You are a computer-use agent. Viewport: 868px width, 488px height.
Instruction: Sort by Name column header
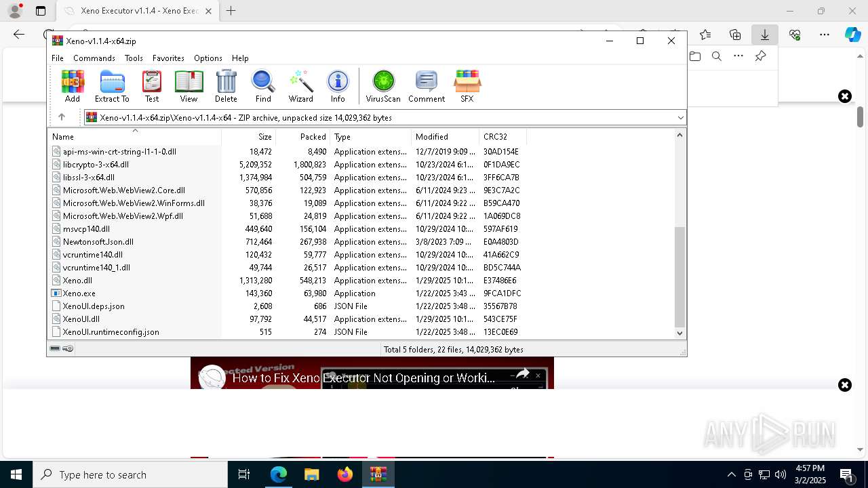(x=135, y=136)
